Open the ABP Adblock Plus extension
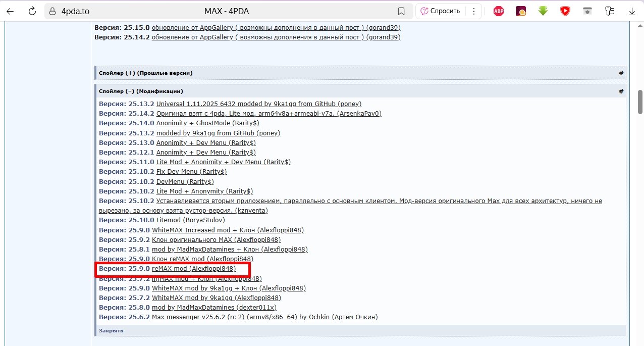Image resolution: width=644 pixels, height=346 pixels. [x=499, y=11]
